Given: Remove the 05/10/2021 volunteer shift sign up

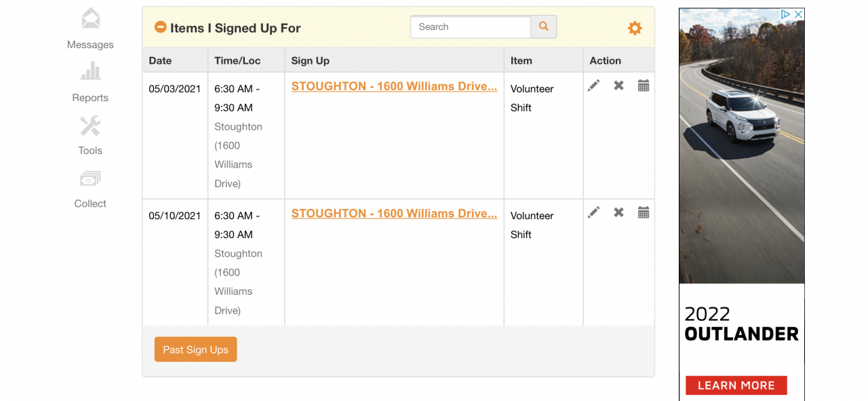Looking at the screenshot, I should point(618,212).
